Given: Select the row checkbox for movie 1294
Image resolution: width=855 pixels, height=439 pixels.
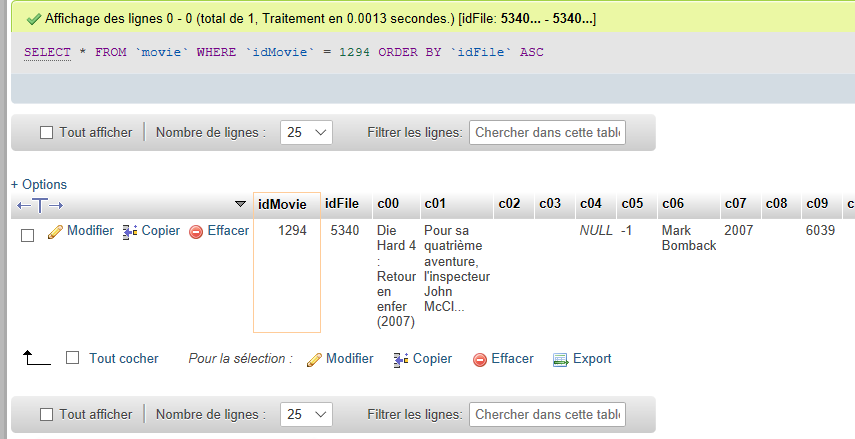Looking at the screenshot, I should coord(27,236).
